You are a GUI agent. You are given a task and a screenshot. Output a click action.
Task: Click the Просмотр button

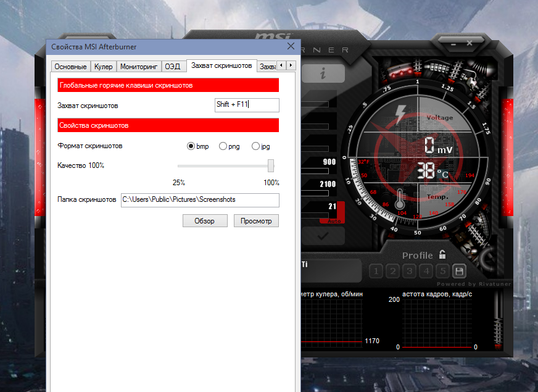256,221
